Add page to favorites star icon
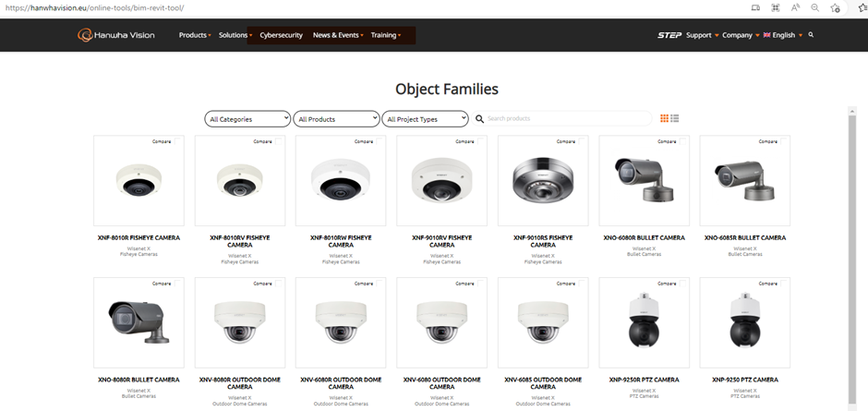 point(835,7)
